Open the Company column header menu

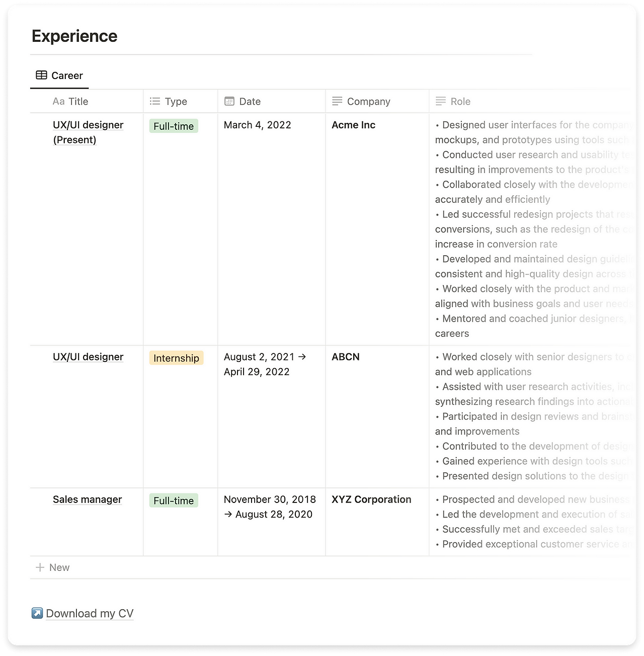[x=377, y=101]
